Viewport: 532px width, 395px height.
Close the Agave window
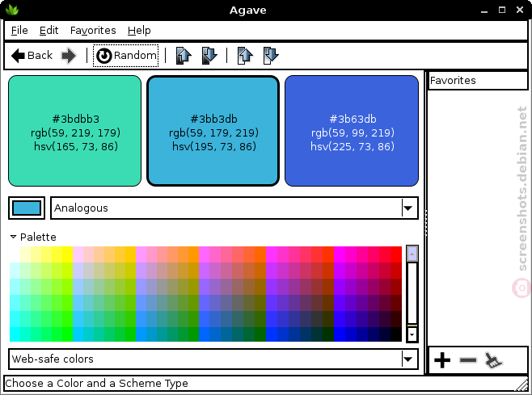pyautogui.click(x=519, y=10)
